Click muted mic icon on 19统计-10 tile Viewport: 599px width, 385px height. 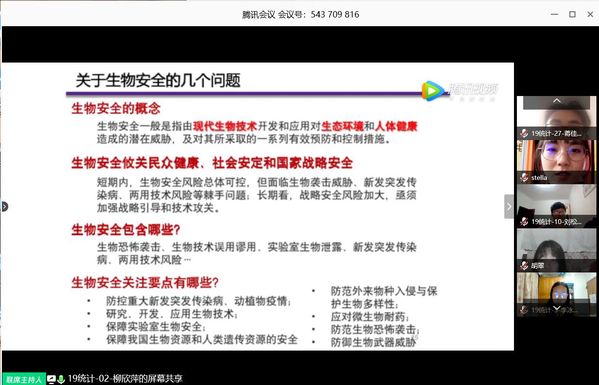[x=525, y=222]
